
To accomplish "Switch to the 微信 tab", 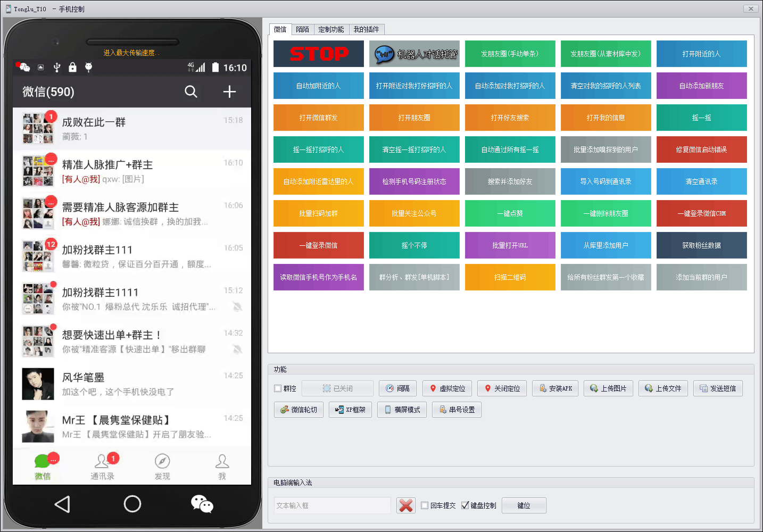I will (280, 29).
